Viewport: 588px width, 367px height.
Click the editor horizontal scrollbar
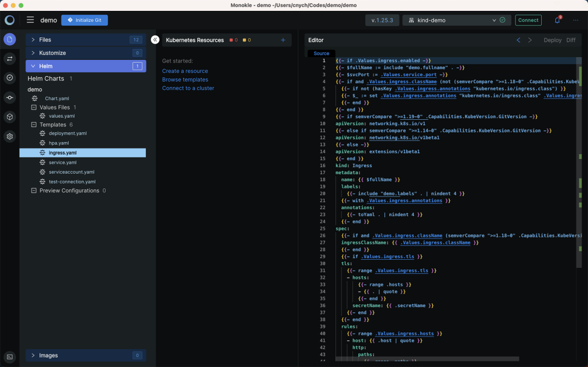427,359
